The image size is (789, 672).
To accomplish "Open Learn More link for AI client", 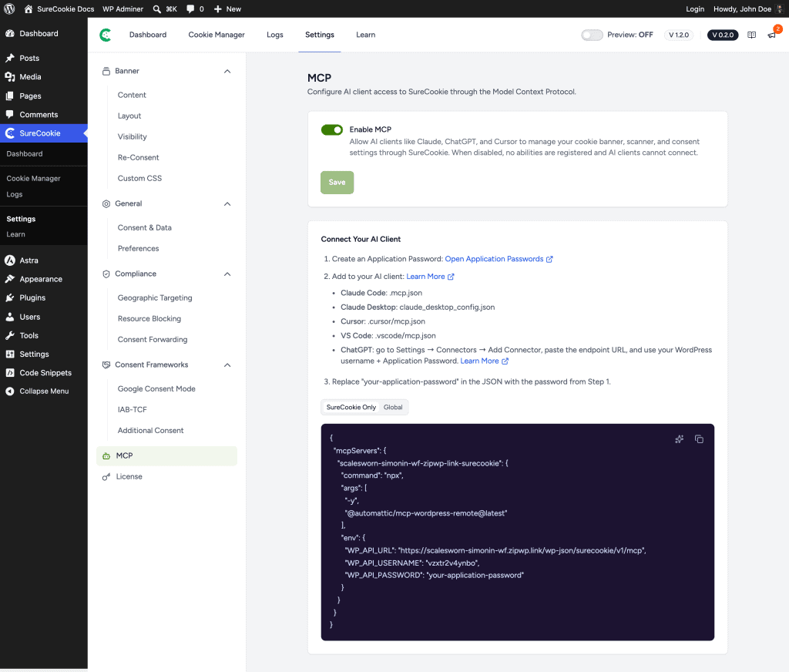I will pyautogui.click(x=430, y=277).
